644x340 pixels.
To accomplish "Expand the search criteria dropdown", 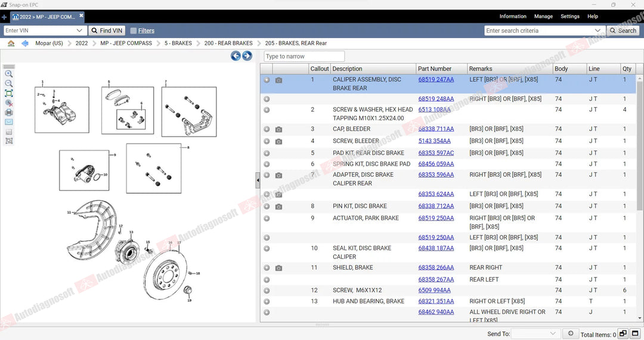I will (x=597, y=30).
